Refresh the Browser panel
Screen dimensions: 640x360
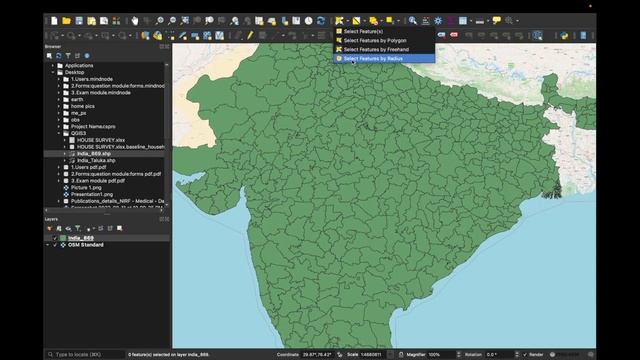pyautogui.click(x=59, y=56)
